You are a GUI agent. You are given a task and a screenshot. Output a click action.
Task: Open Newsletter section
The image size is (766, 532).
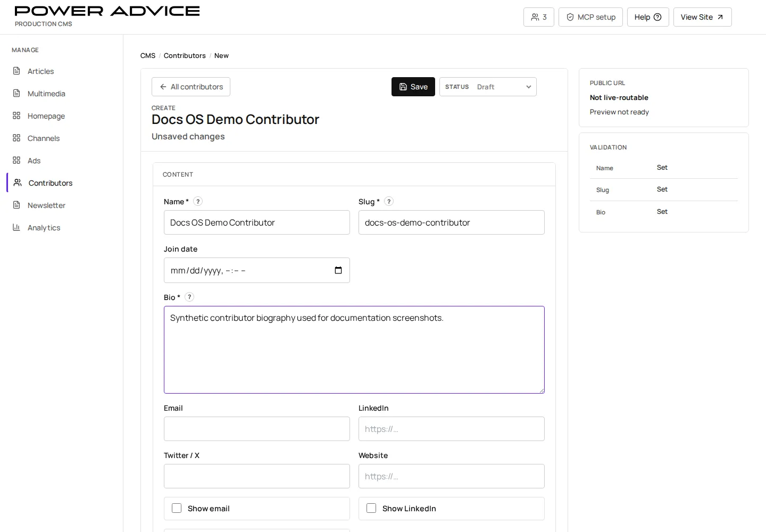click(x=46, y=205)
